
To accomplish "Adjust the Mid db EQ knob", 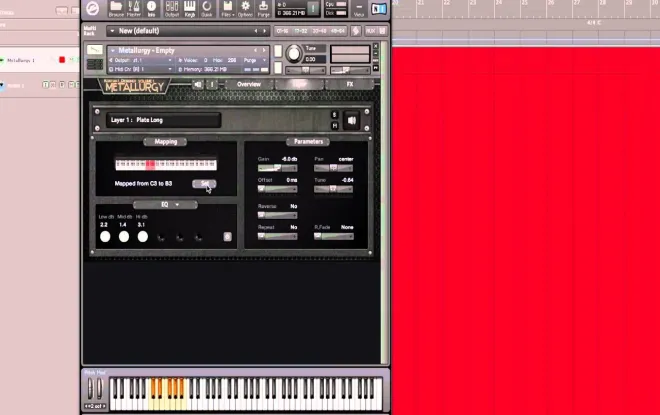I will coord(124,237).
